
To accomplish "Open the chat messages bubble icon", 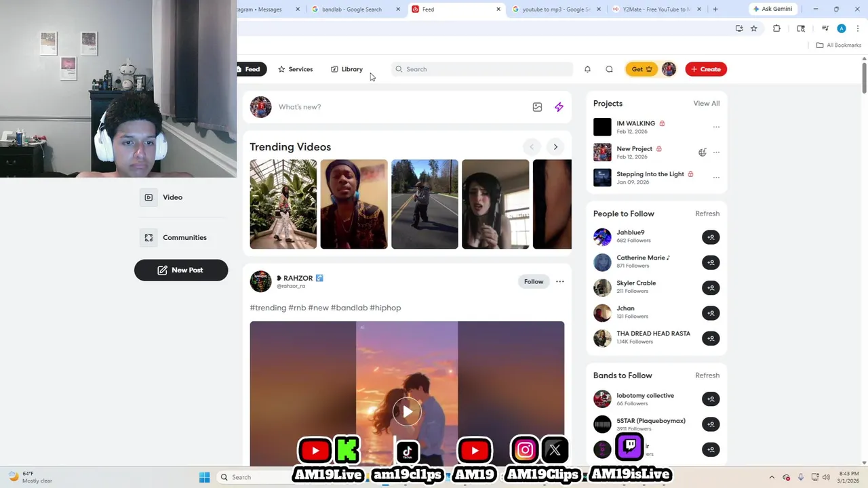I will click(609, 69).
